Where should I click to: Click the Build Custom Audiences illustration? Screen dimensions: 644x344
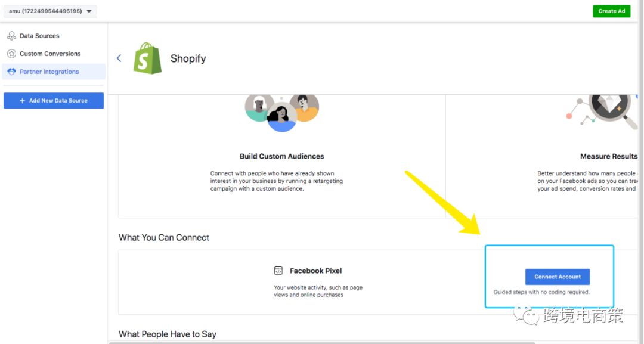pos(281,113)
